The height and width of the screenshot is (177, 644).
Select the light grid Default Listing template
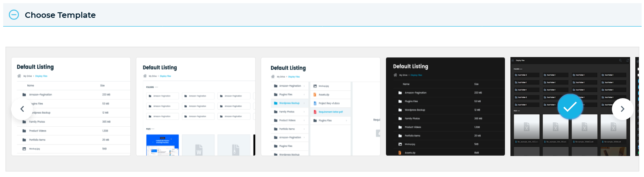coord(196,107)
